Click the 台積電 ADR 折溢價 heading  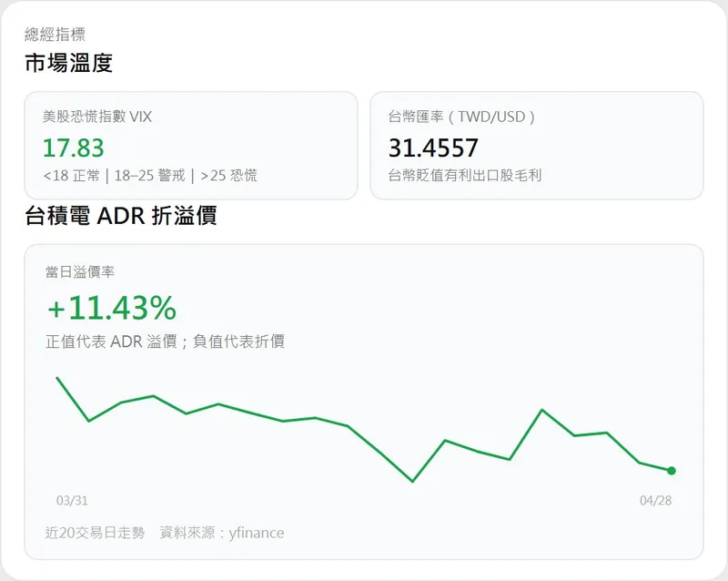coord(121,216)
